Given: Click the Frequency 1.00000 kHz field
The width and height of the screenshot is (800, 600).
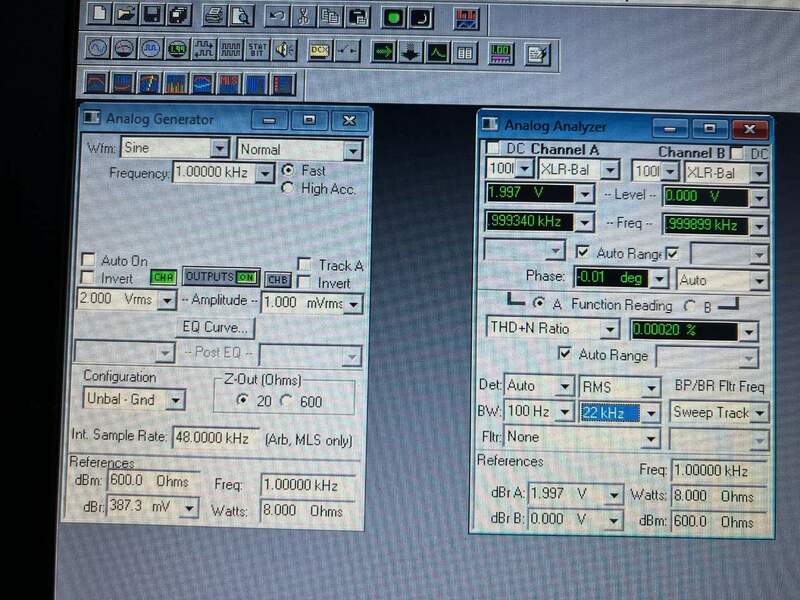Looking at the screenshot, I should 213,173.
